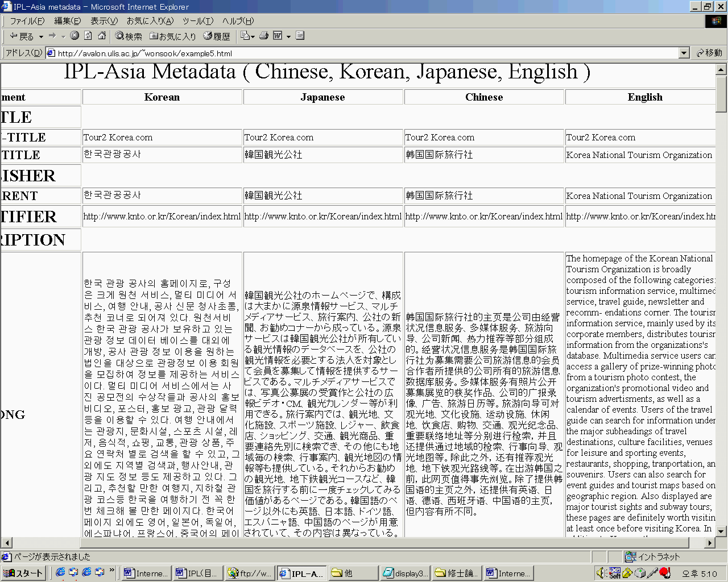Open the address bar URL dropdown
Screen dimensions: 728x582
coord(684,53)
